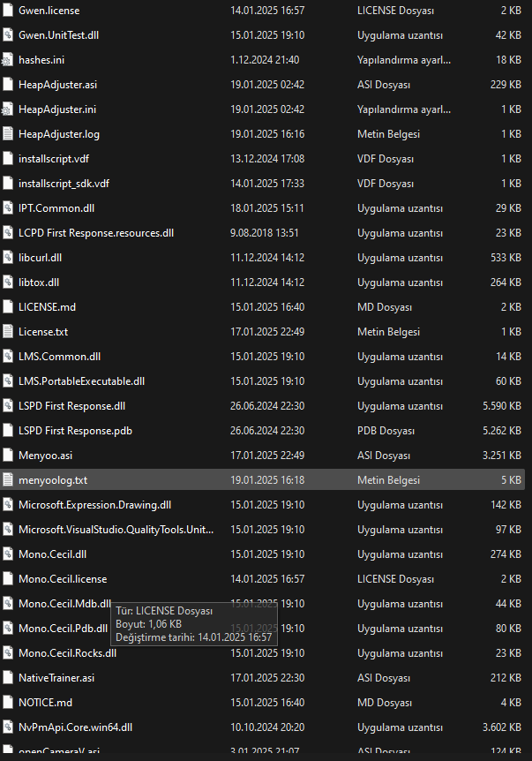Click the HeapAdjuster.ini gear file icon
Viewport: 532px width, 761px height.
pos(9,109)
